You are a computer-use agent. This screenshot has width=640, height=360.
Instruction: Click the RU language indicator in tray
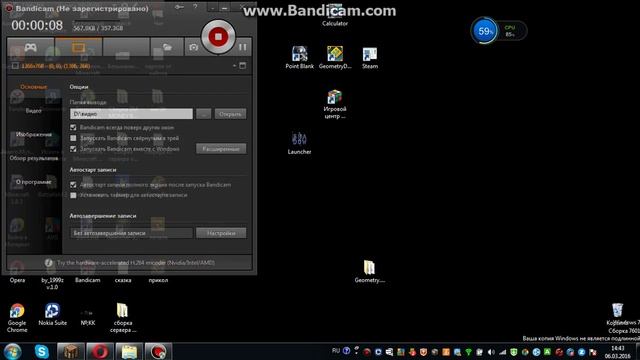click(x=336, y=351)
